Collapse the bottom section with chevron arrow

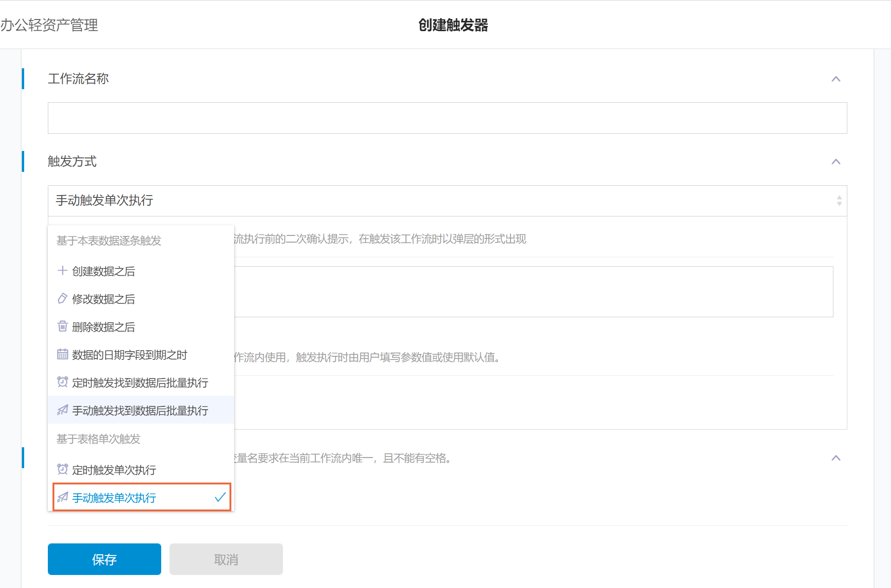tap(836, 458)
